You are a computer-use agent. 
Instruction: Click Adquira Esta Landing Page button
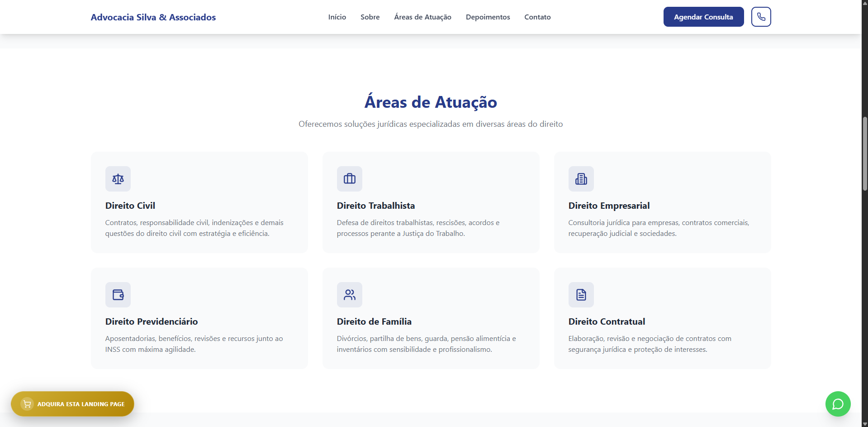(72, 404)
